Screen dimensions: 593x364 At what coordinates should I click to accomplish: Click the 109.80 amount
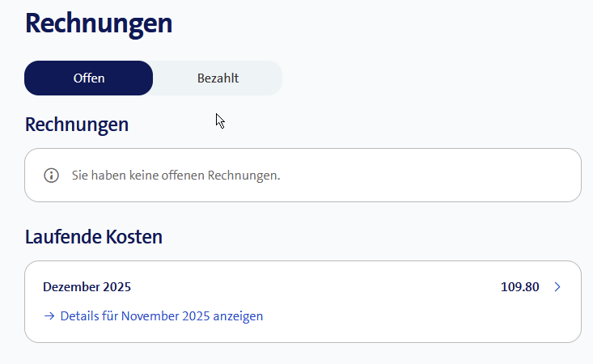coord(519,287)
